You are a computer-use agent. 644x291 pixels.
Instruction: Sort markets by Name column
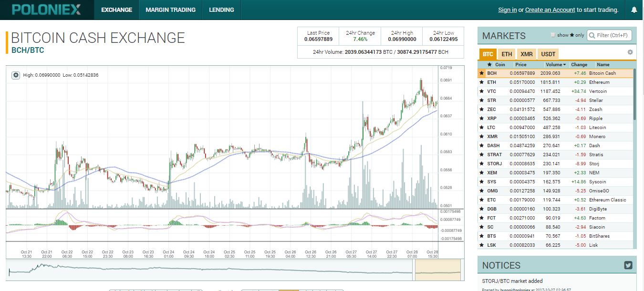pos(603,65)
